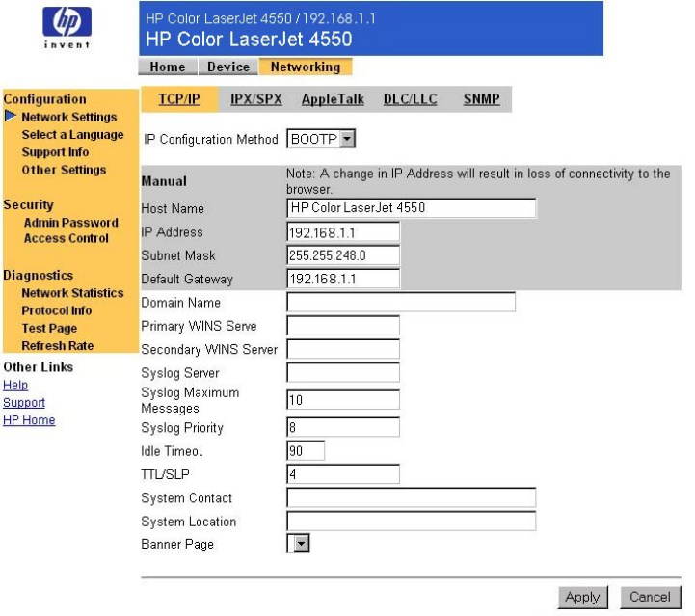695x616 pixels.
Task: Open Refresh Rate under Diagnostics
Action: tap(58, 345)
